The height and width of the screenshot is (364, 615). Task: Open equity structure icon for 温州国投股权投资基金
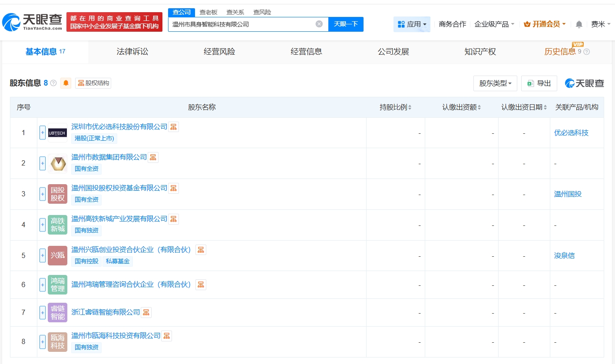pos(174,188)
